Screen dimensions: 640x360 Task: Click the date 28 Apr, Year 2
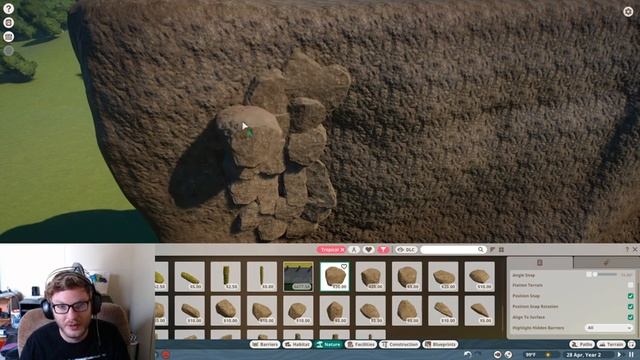point(584,355)
